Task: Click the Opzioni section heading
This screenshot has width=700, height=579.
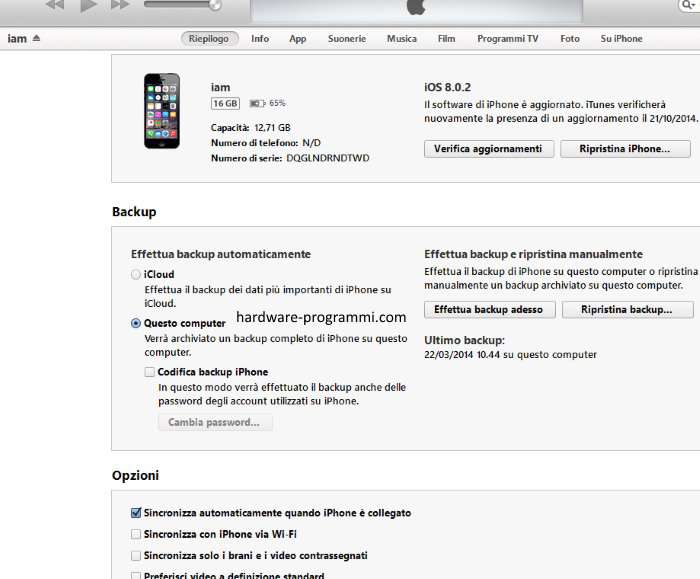Action: click(x=136, y=475)
